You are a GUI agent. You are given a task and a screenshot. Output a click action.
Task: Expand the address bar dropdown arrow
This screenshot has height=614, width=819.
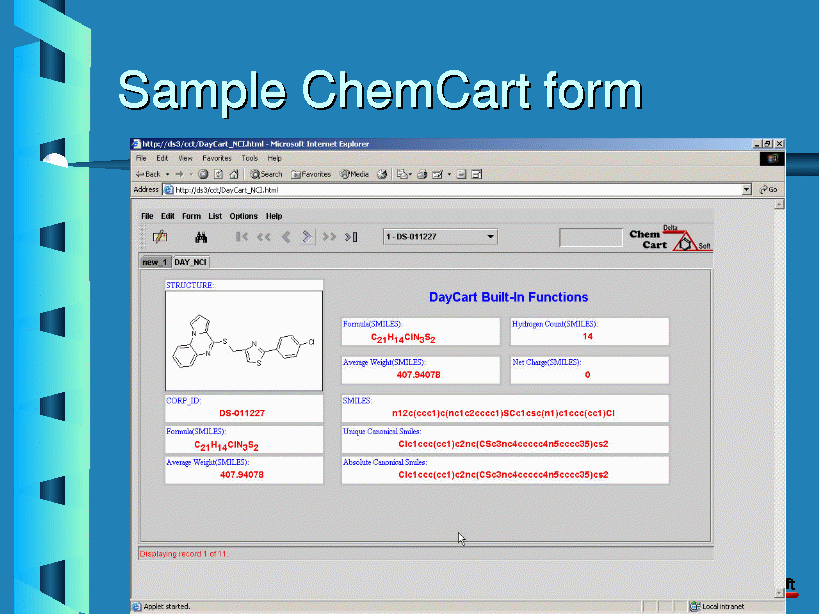click(746, 190)
